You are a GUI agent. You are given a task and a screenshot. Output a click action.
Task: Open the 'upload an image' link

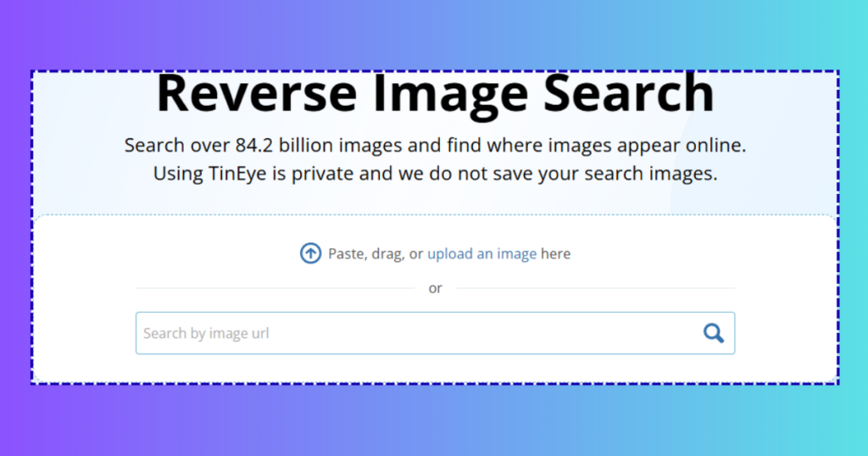(481, 253)
